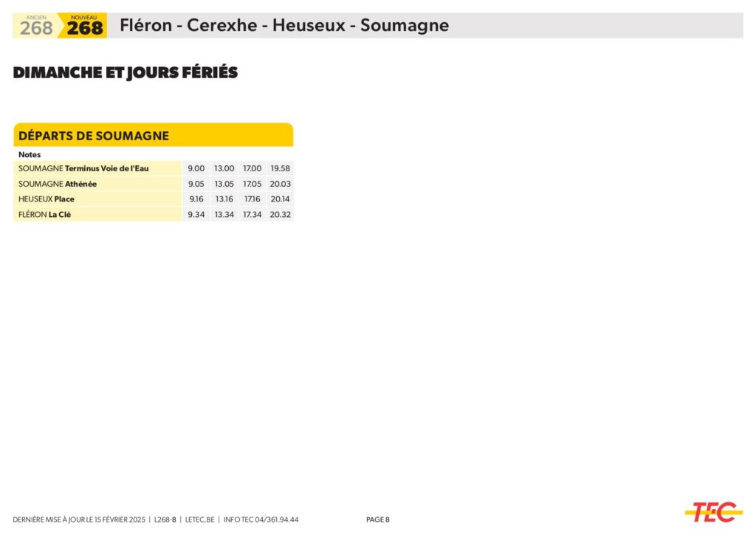This screenshot has width=756, height=535.
Task: Click the DIMANCHE ET JOURS FÉRIÉS heading
Action: pos(126,72)
